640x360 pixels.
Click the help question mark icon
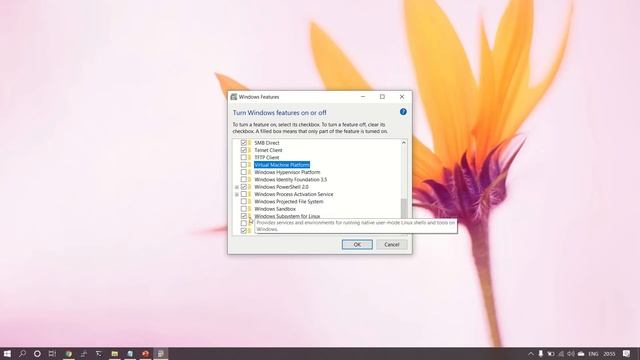point(403,112)
